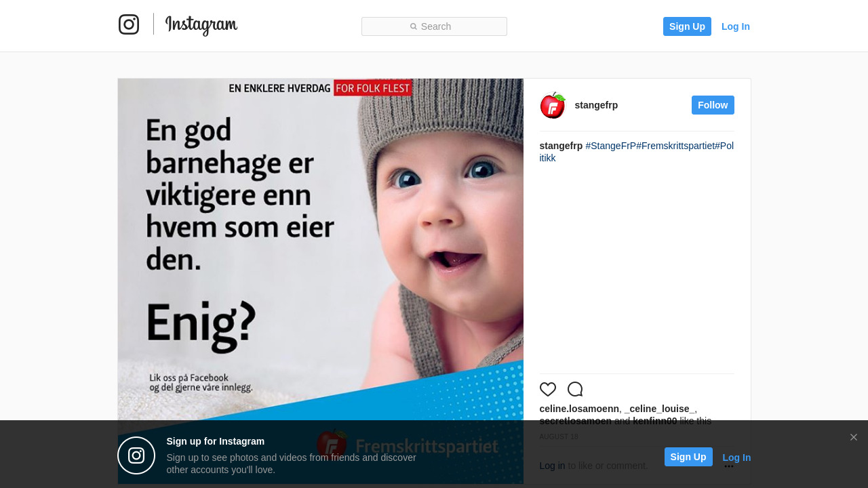Click the Log In link in header
This screenshot has height=488, width=868.
pyautogui.click(x=736, y=26)
